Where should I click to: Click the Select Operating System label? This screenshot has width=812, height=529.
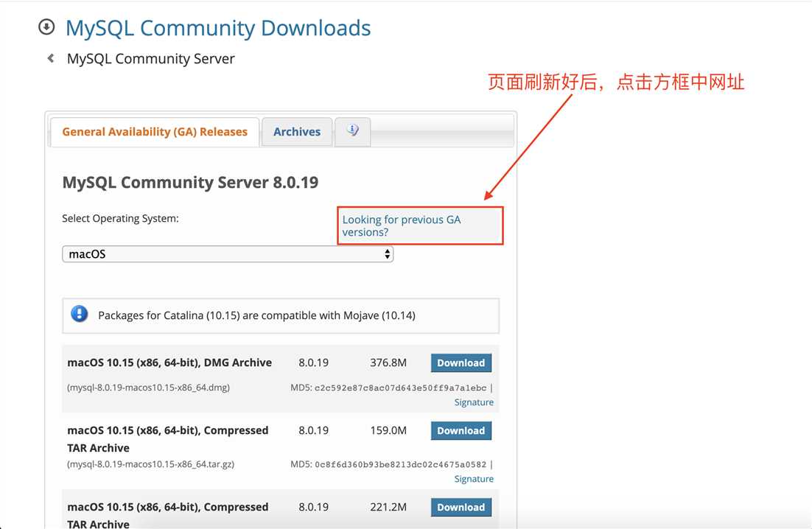click(x=120, y=218)
